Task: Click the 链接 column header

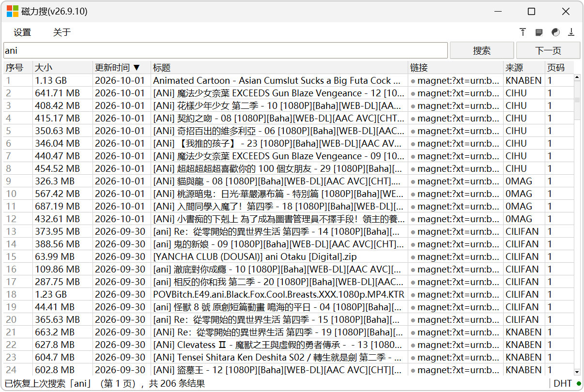Action: (456, 68)
